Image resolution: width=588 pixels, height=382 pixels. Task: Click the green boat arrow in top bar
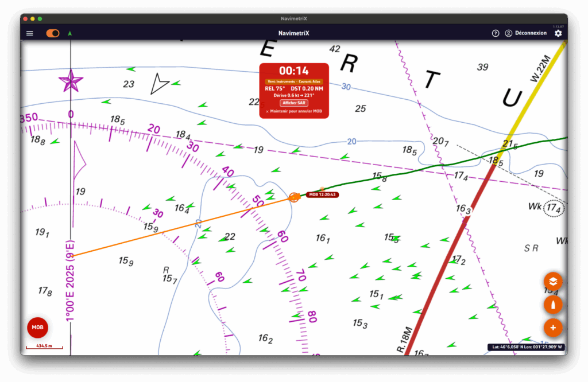[70, 33]
